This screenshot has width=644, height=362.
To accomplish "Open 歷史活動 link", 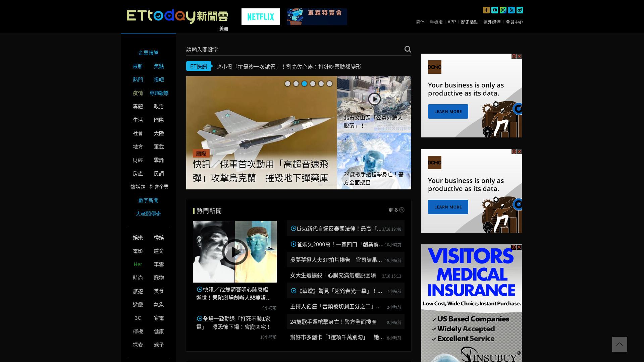I will 470,22.
